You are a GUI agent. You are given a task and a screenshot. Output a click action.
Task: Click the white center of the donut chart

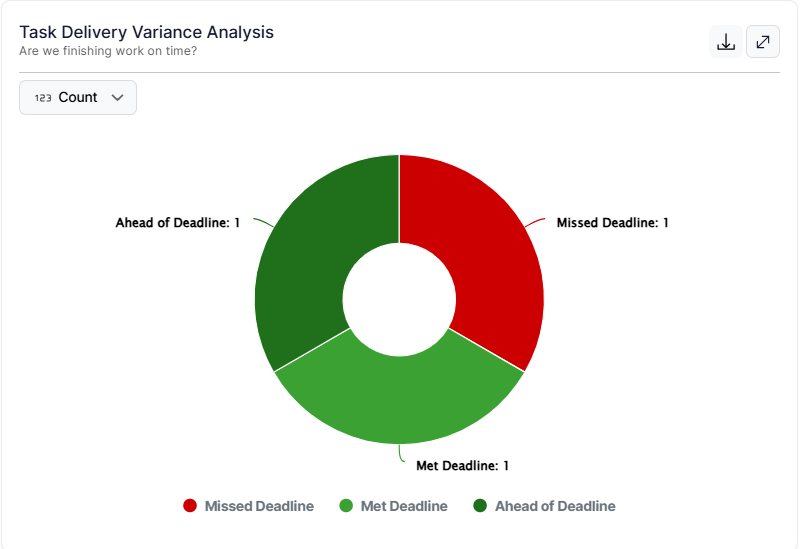399,299
